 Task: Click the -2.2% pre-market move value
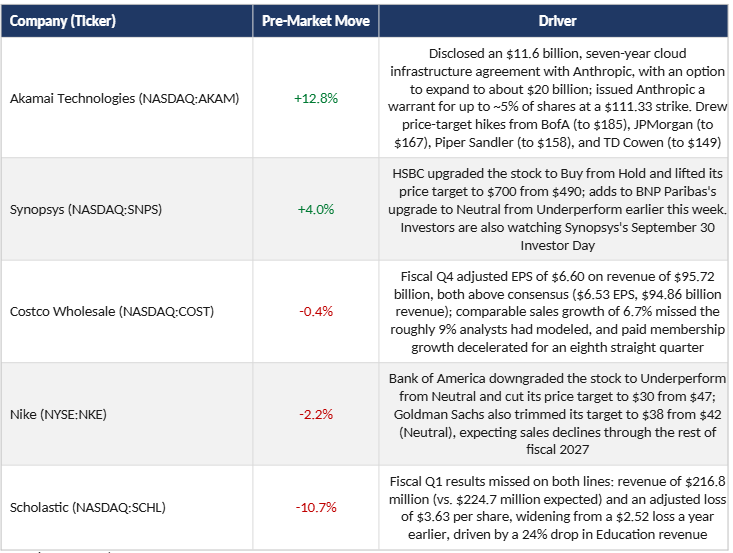coord(316,414)
